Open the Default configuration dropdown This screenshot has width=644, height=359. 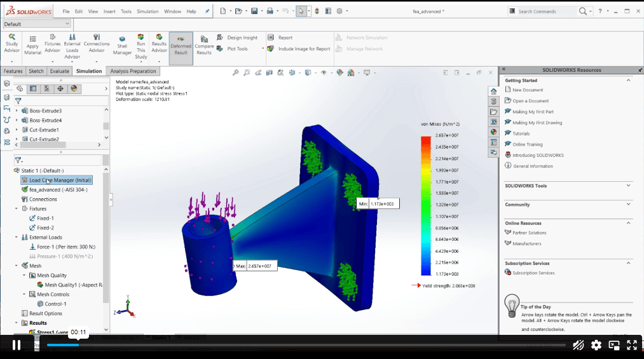(37, 24)
